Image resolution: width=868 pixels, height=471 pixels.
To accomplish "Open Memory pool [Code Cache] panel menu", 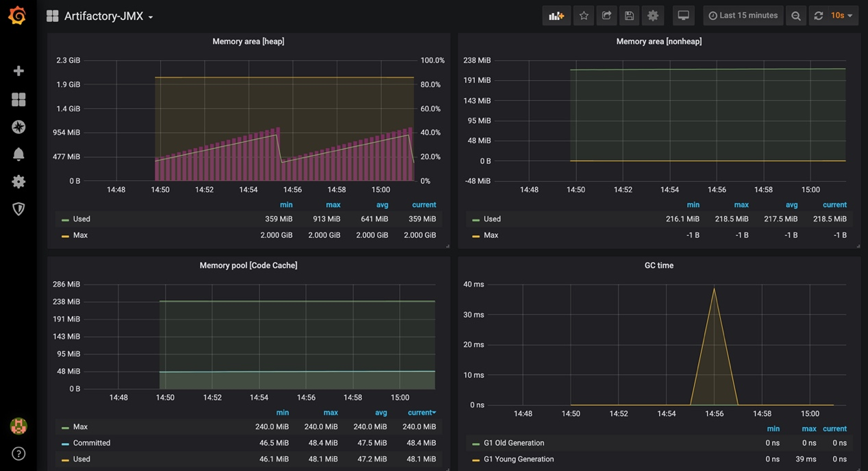I will (x=248, y=265).
